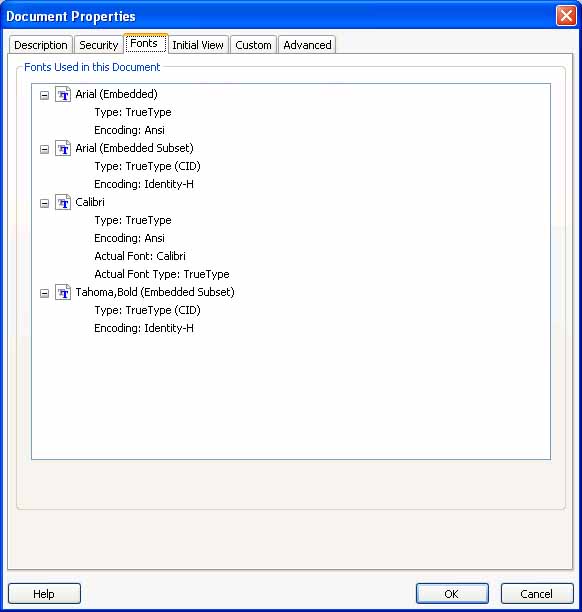The width and height of the screenshot is (582, 612).
Task: Select the Tahoma,Bold (Embedded Subset) item
Action: (x=155, y=292)
